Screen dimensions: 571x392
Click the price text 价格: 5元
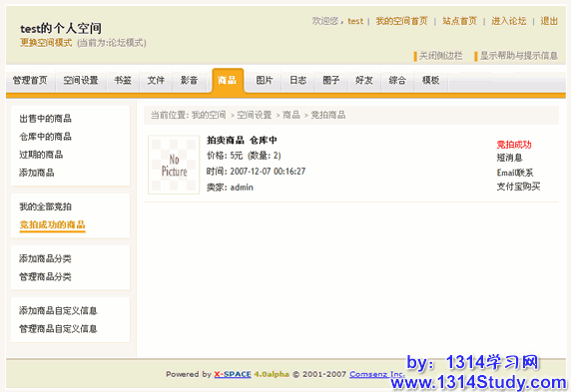tap(225, 156)
